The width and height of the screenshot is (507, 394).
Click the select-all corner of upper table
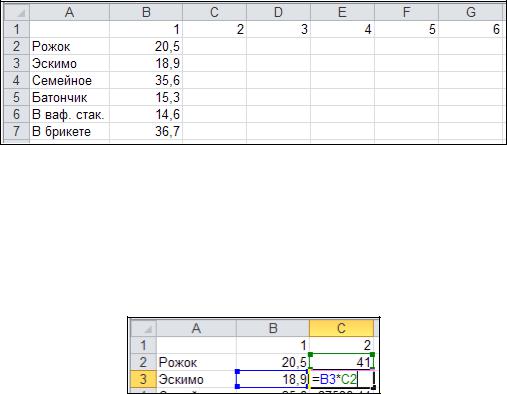point(16,12)
